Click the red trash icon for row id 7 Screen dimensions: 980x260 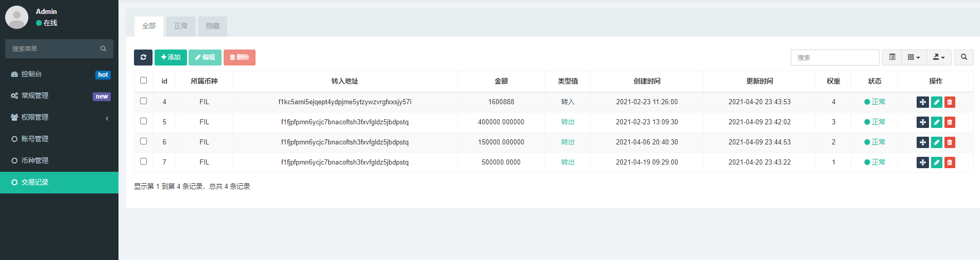(x=950, y=163)
